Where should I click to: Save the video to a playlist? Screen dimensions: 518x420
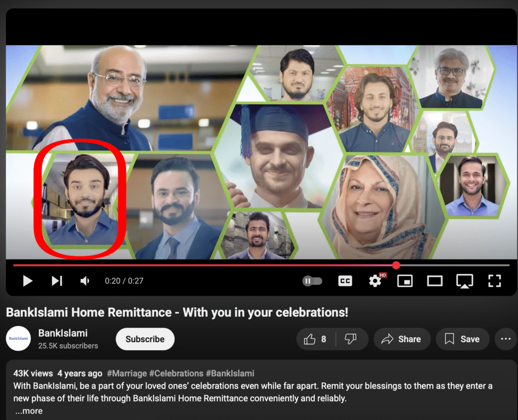pos(462,339)
